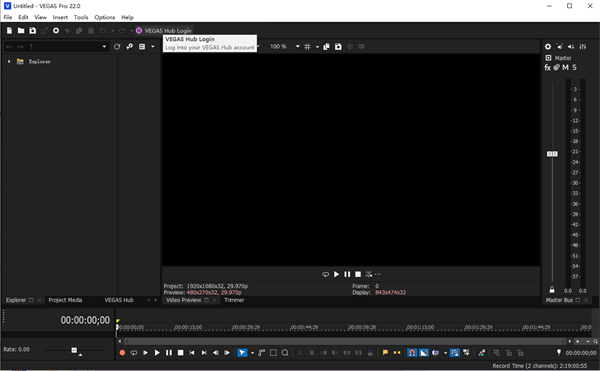Open Video Preview more options ellipsis
Viewport: 600px width, 371px height.
[x=378, y=274]
